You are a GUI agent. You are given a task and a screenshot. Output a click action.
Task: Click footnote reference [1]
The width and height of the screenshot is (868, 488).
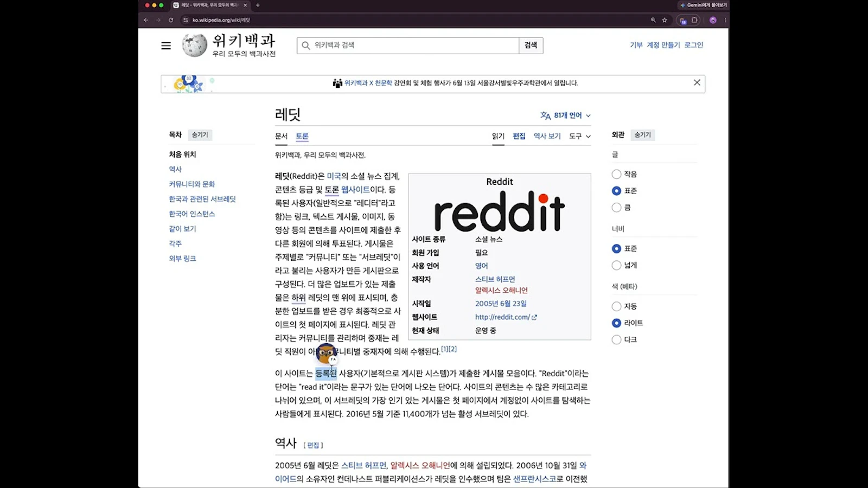coord(444,349)
